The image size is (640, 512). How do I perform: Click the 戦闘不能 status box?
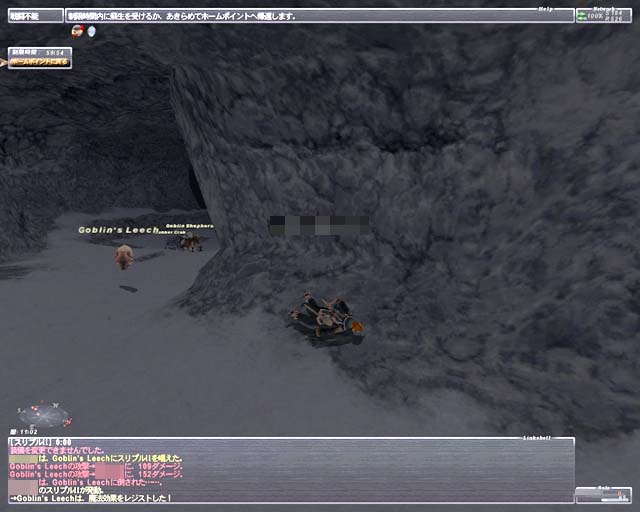coord(36,16)
